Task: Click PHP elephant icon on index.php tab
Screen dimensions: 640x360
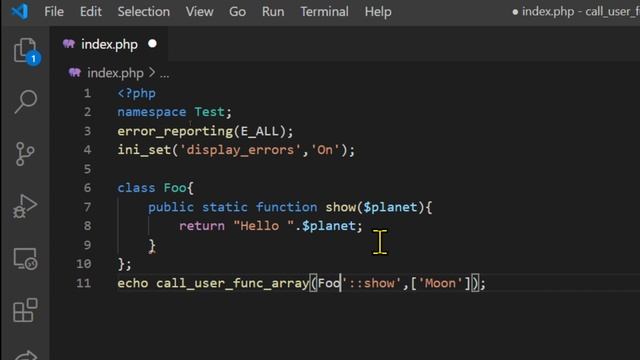Action: (69, 44)
